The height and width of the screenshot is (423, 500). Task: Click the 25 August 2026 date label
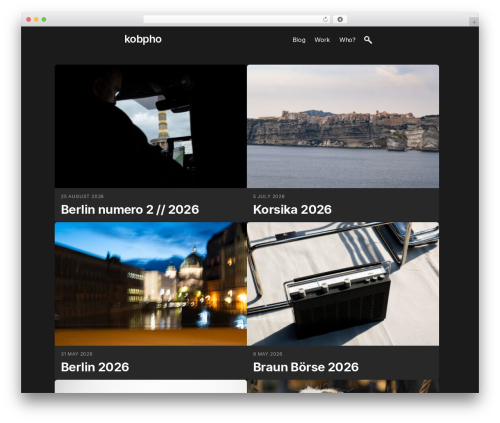pyautogui.click(x=82, y=196)
